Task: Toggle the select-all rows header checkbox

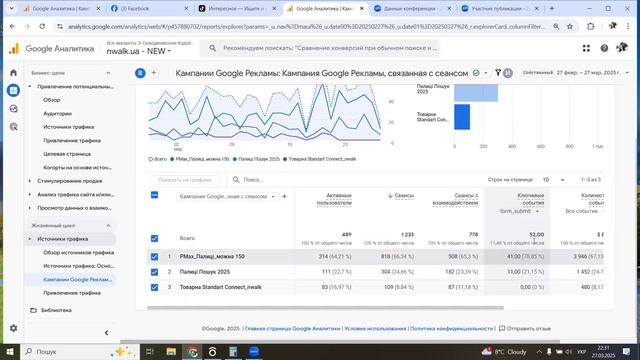Action: point(154,195)
